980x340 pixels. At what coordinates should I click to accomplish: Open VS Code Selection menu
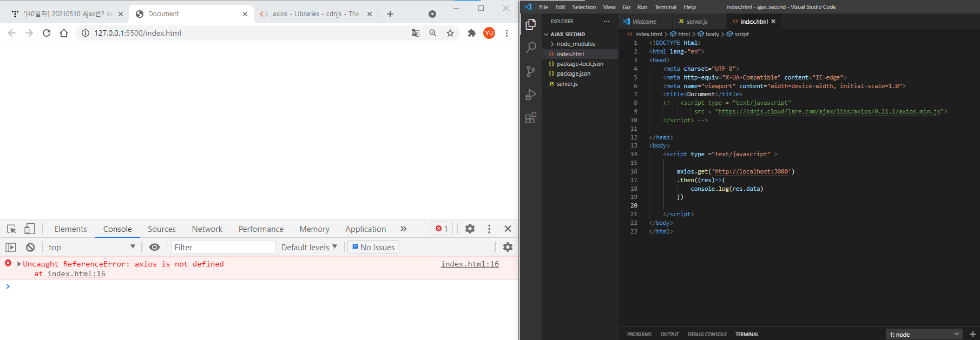coord(584,7)
